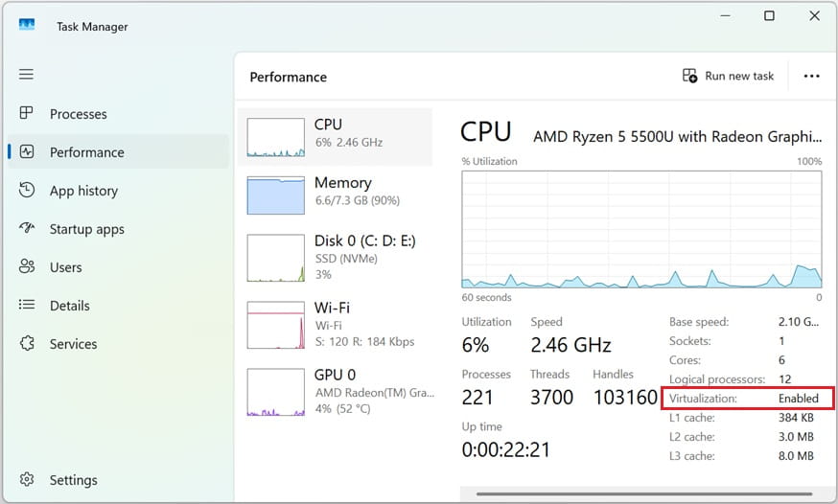Image resolution: width=838 pixels, height=504 pixels.
Task: Select the Performance page
Action: [119, 152]
